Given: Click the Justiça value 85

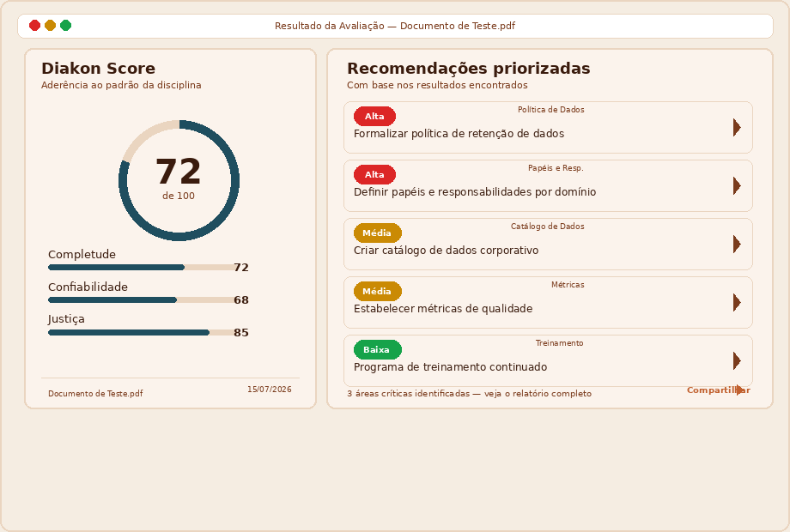Looking at the screenshot, I should [241, 333].
